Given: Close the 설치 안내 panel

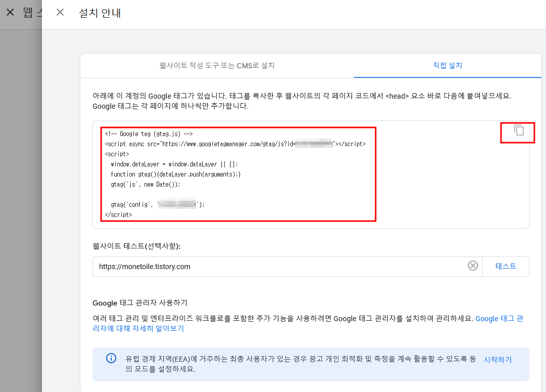Looking at the screenshot, I should coord(60,13).
